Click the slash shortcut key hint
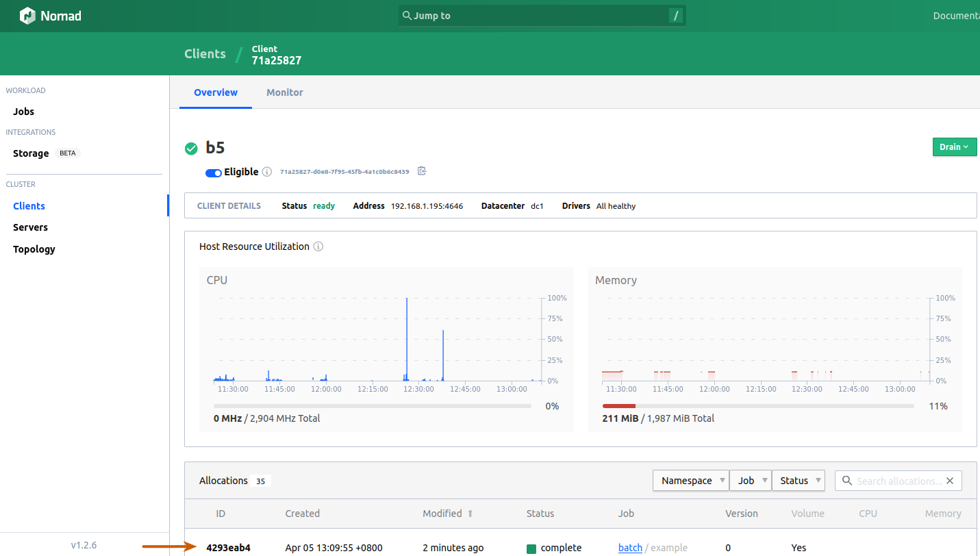980x556 pixels. (x=676, y=16)
